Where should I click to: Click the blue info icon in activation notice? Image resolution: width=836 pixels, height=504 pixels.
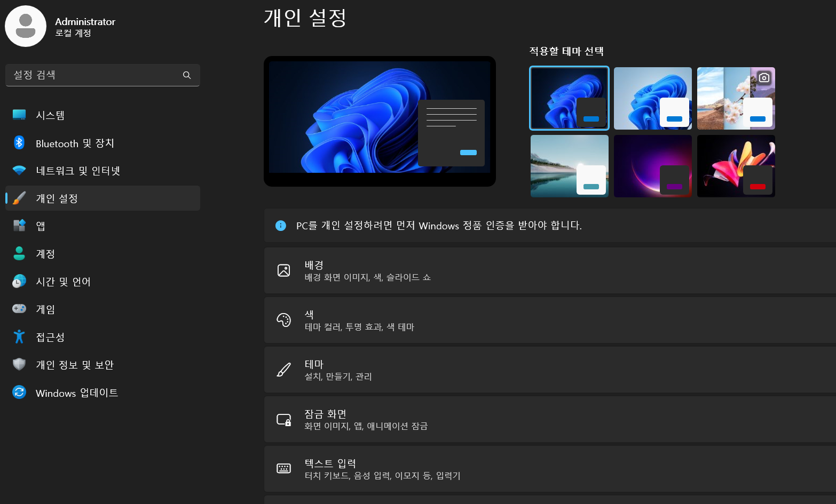click(280, 226)
